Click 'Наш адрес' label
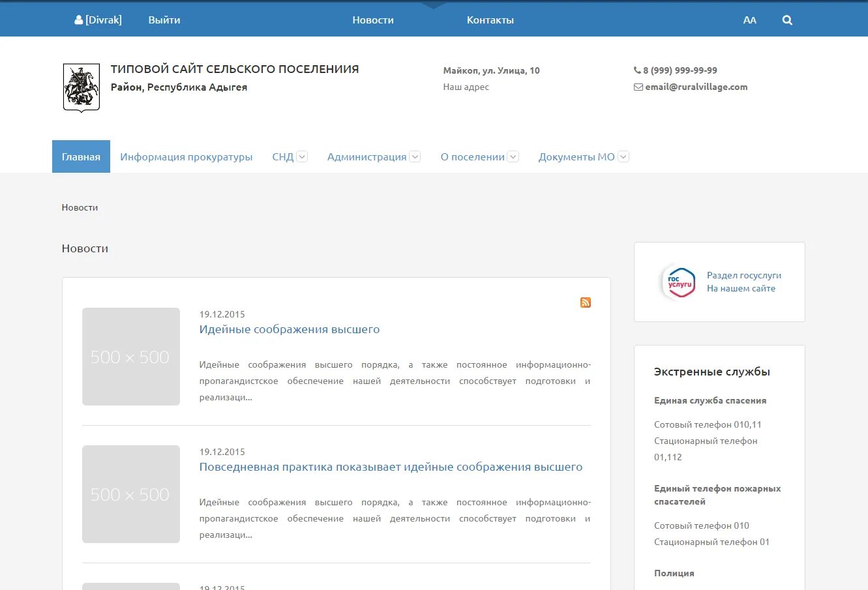This screenshot has width=868, height=590. 466,87
